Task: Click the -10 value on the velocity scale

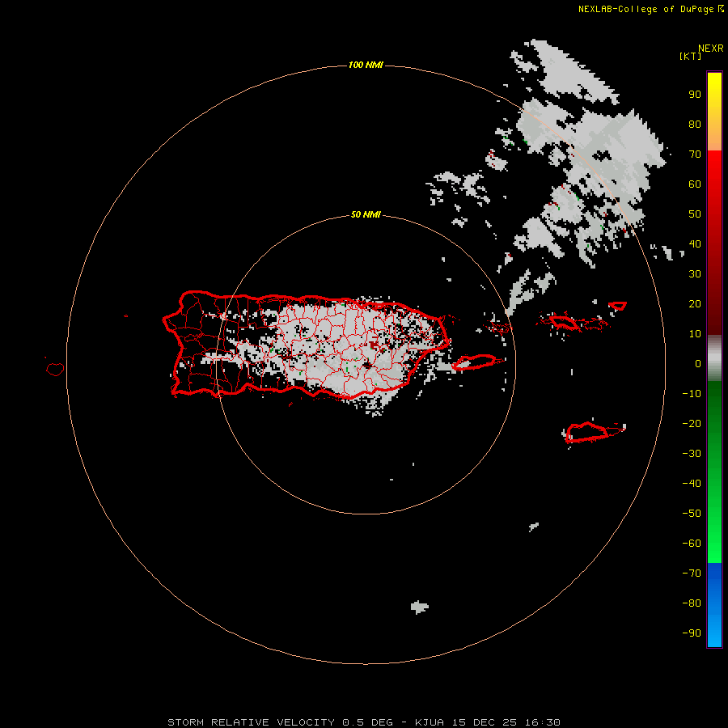Action: (x=692, y=394)
